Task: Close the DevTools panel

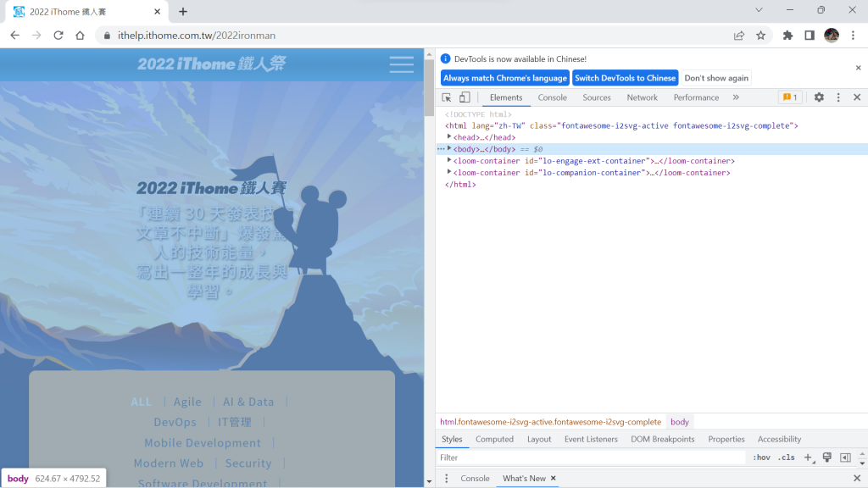Action: pyautogui.click(x=857, y=97)
